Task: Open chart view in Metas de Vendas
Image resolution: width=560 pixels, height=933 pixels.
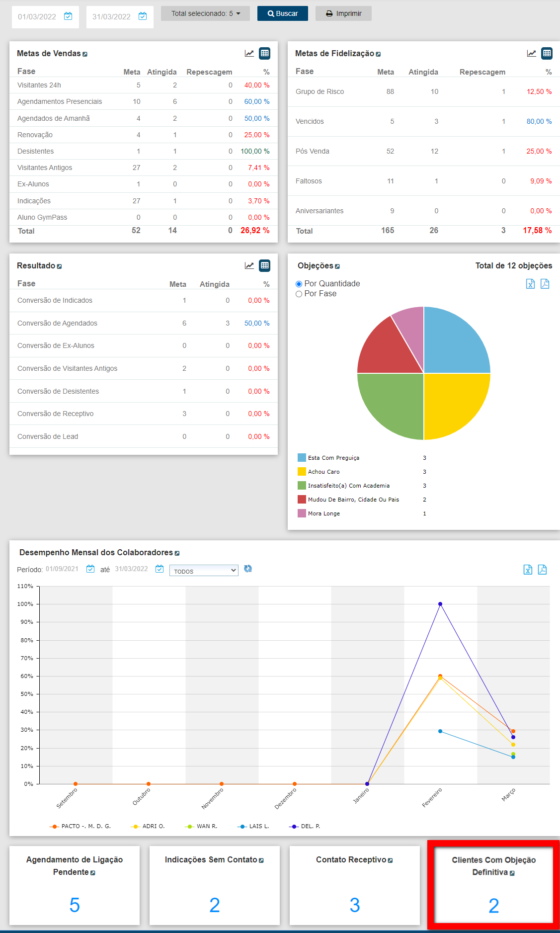Action: coord(249,53)
